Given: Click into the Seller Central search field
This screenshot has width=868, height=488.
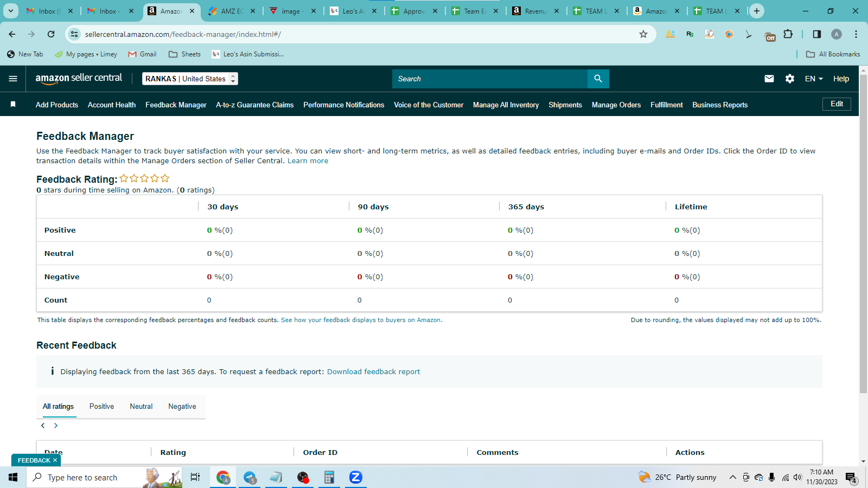Looking at the screenshot, I should tap(490, 79).
